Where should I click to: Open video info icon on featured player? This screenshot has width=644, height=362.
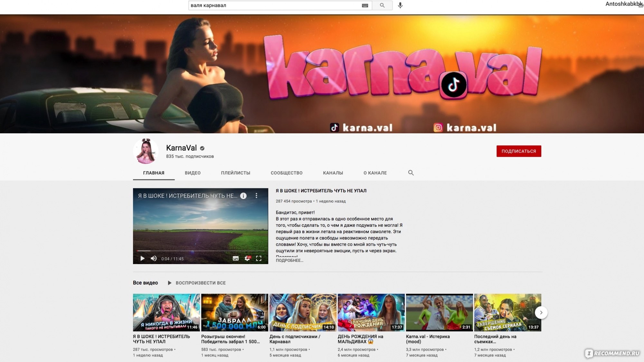243,196
